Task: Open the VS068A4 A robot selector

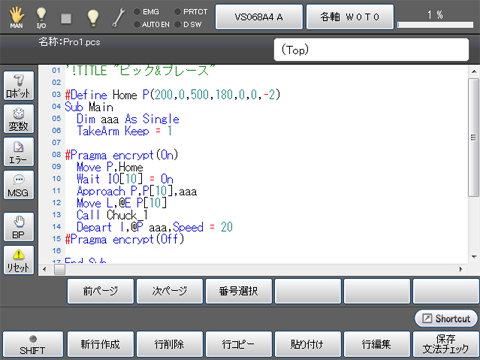Action: 259,17
